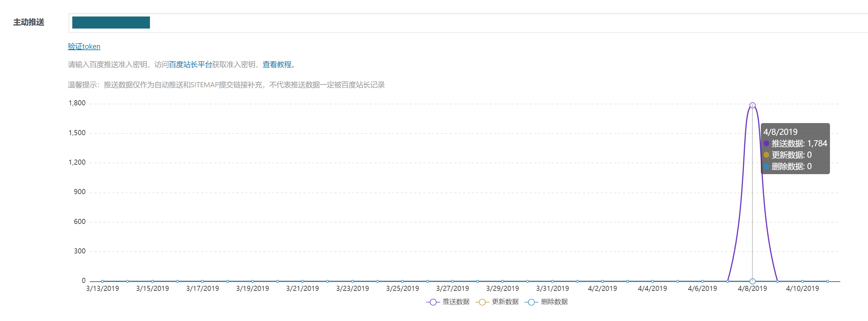Select the 4/10/2019 data point on chart
The height and width of the screenshot is (321, 868).
pyautogui.click(x=802, y=281)
